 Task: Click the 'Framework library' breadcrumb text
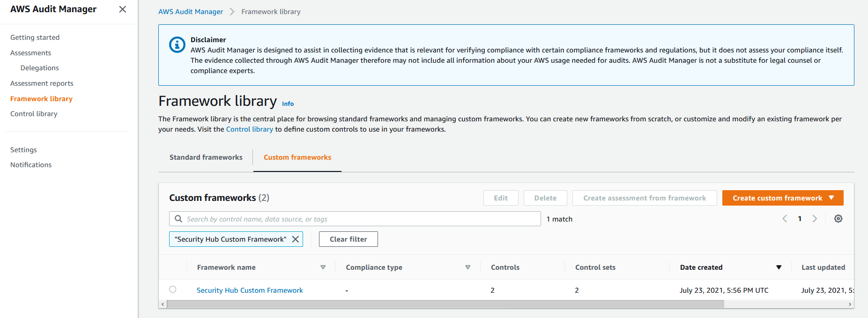(271, 12)
